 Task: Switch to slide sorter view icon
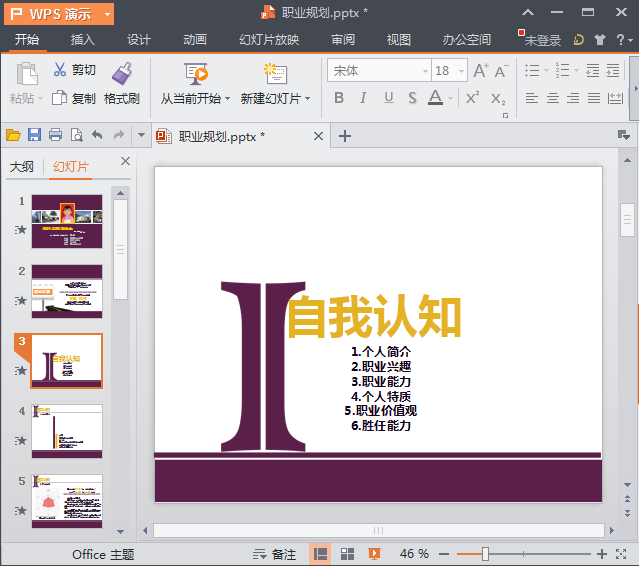tap(348, 554)
